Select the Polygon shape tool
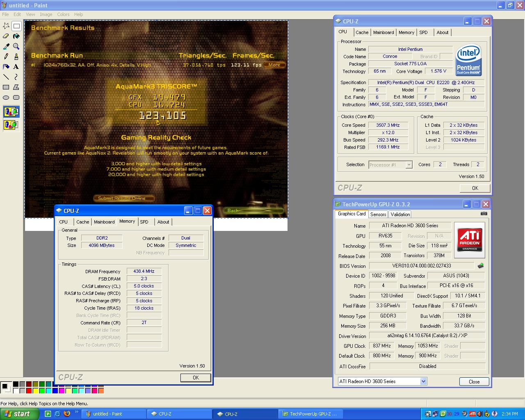 point(16,87)
